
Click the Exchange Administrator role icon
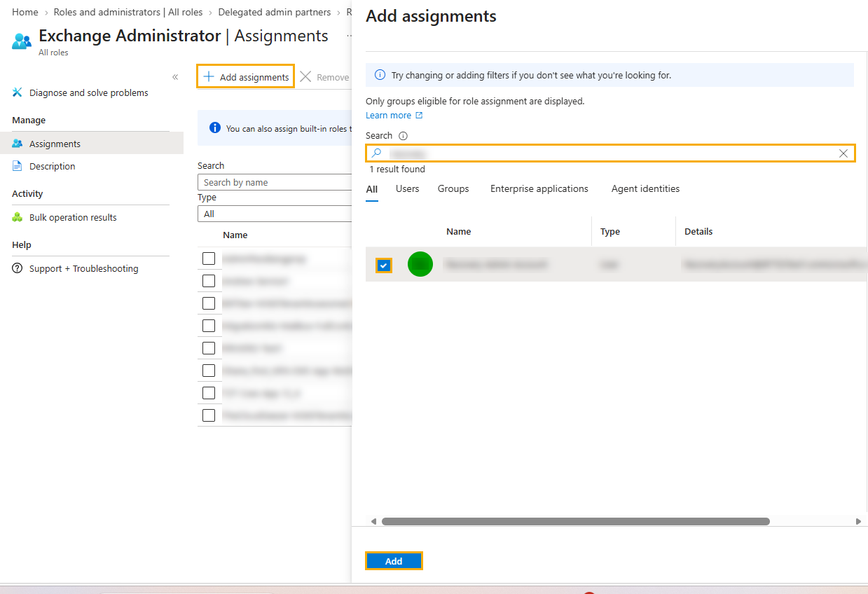point(22,41)
